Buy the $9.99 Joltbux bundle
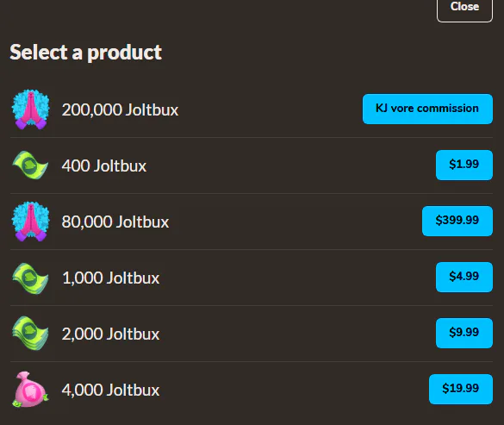The width and height of the screenshot is (504, 425). (x=464, y=333)
